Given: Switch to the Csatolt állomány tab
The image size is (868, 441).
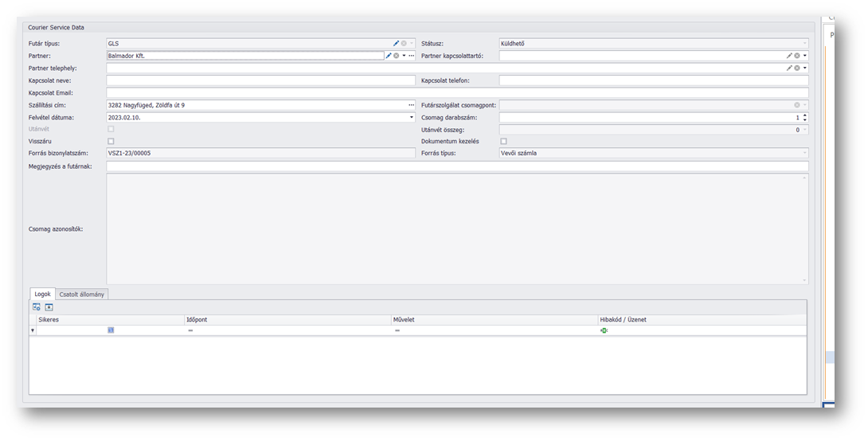Looking at the screenshot, I should 81,295.
